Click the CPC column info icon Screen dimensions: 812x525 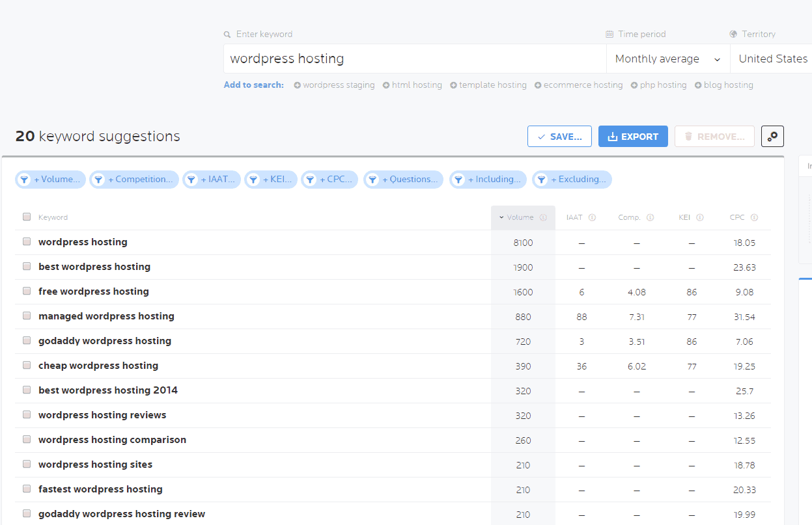click(x=754, y=218)
